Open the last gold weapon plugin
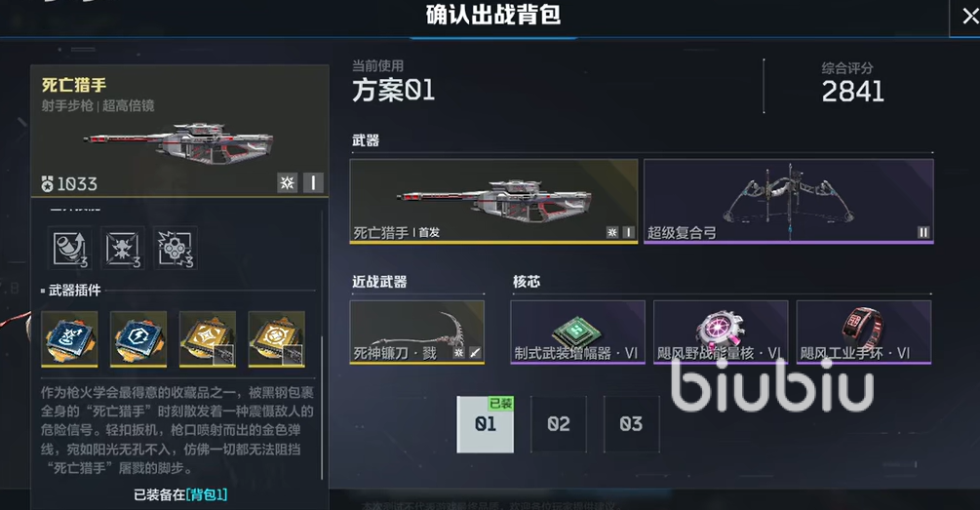The width and height of the screenshot is (980, 510). pyautogui.click(x=277, y=338)
